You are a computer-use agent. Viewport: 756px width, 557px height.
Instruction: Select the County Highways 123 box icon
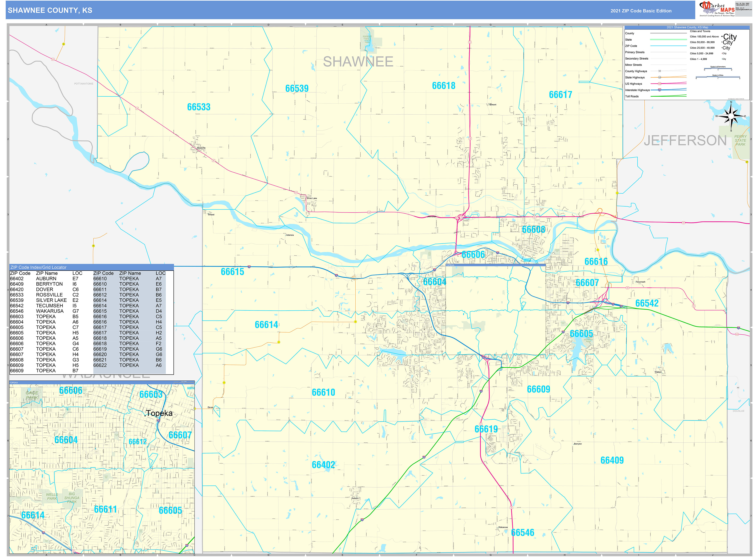tap(660, 71)
